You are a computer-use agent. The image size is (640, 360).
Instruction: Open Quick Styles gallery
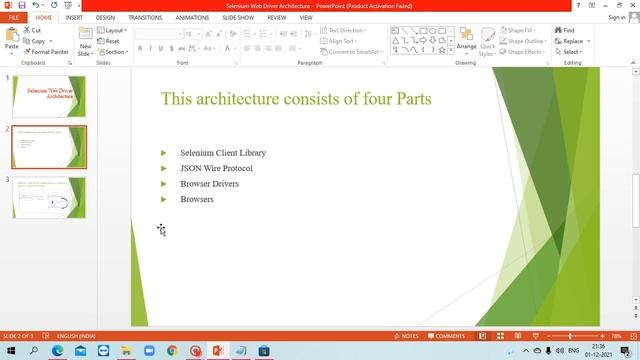pyautogui.click(x=487, y=42)
